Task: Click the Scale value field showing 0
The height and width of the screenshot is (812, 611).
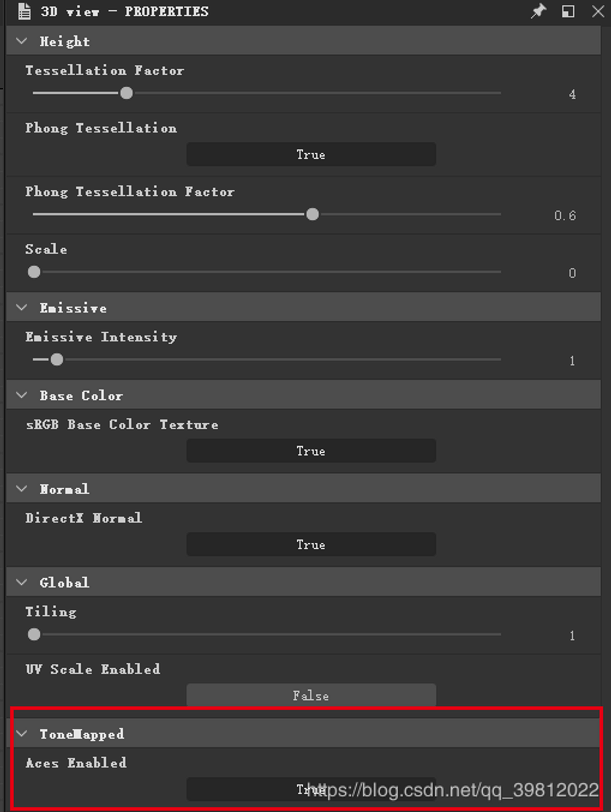Action: click(572, 273)
